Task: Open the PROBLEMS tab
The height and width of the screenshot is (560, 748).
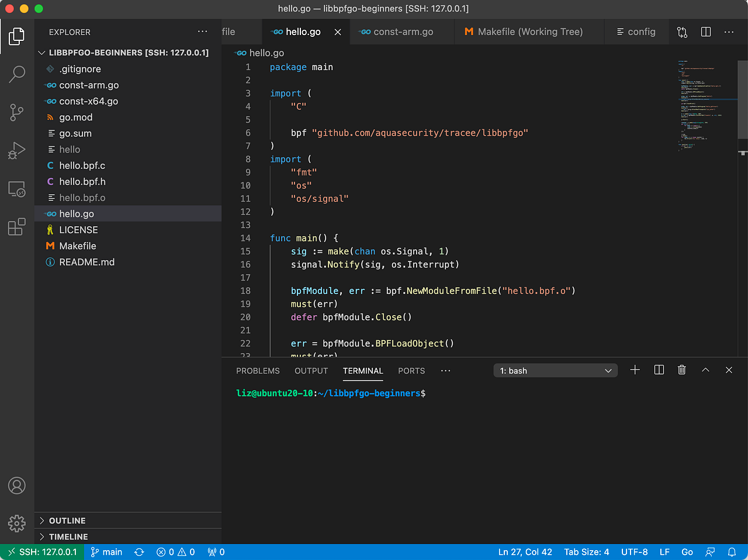Action: coord(258,370)
